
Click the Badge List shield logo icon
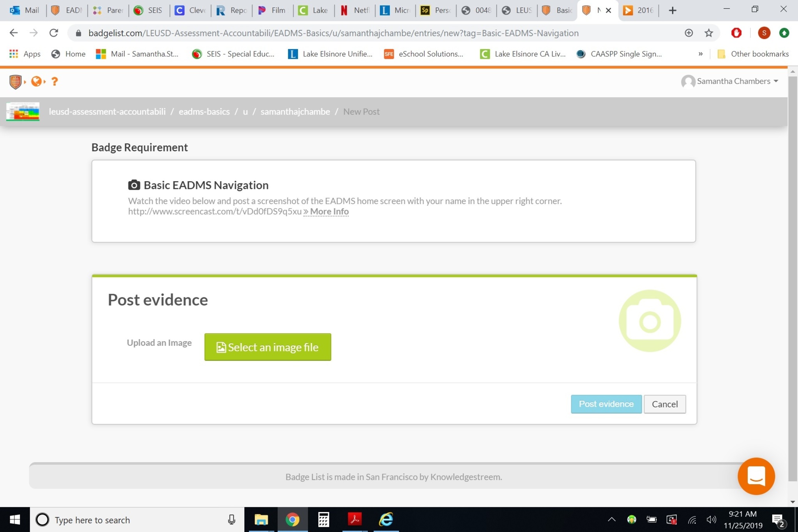click(15, 81)
